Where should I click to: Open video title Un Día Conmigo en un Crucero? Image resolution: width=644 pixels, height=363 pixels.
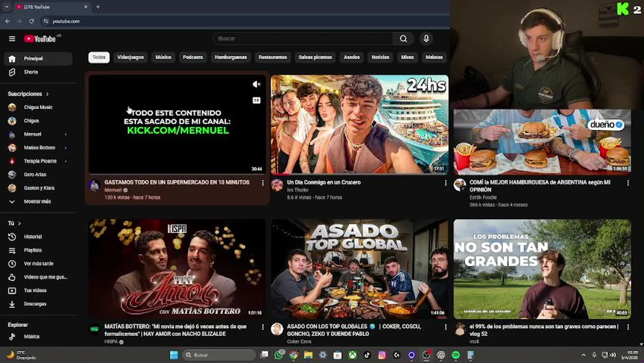point(324,183)
